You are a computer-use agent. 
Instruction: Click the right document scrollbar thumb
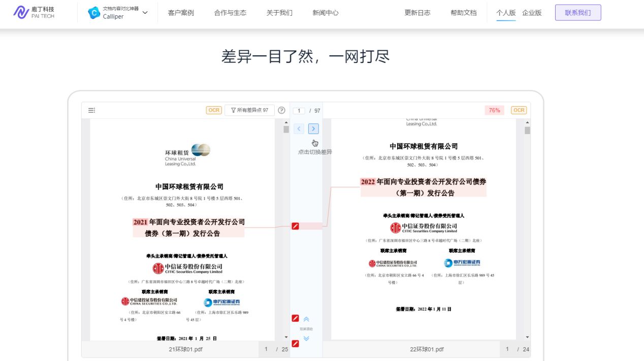click(x=527, y=130)
